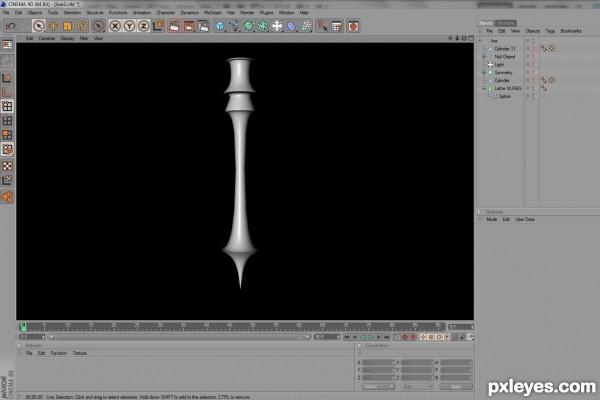This screenshot has width=600, height=400.
Task: Select the Spline child object
Action: coord(505,96)
